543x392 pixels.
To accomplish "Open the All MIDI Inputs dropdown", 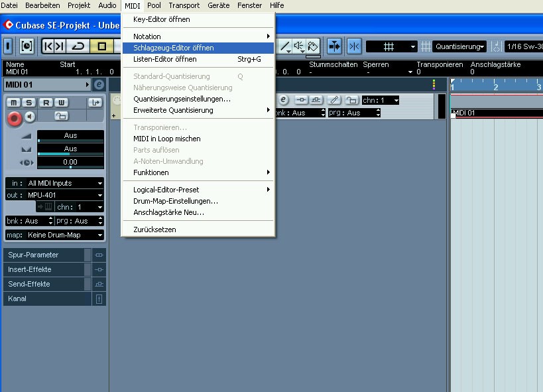I will point(55,183).
